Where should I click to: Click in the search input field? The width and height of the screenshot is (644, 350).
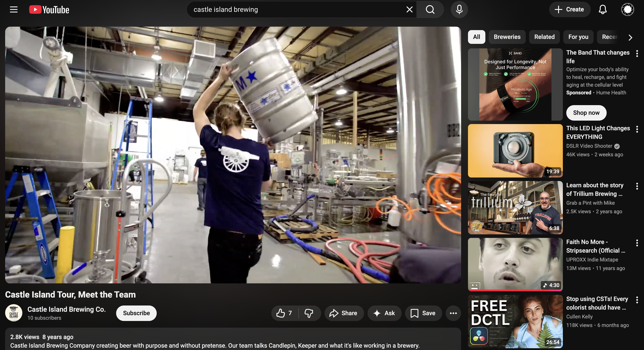295,9
